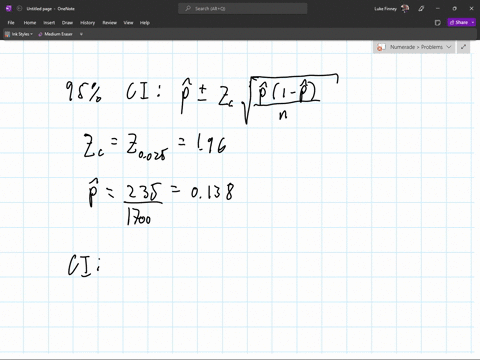The image size is (480, 360).
Task: Switch to the Home tab
Action: 30,23
